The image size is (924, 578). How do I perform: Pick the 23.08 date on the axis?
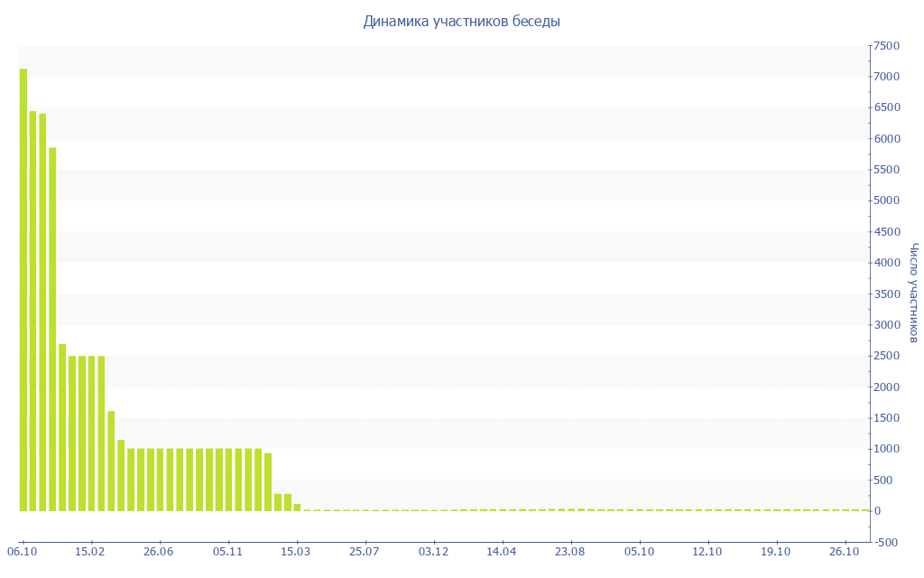(x=570, y=551)
